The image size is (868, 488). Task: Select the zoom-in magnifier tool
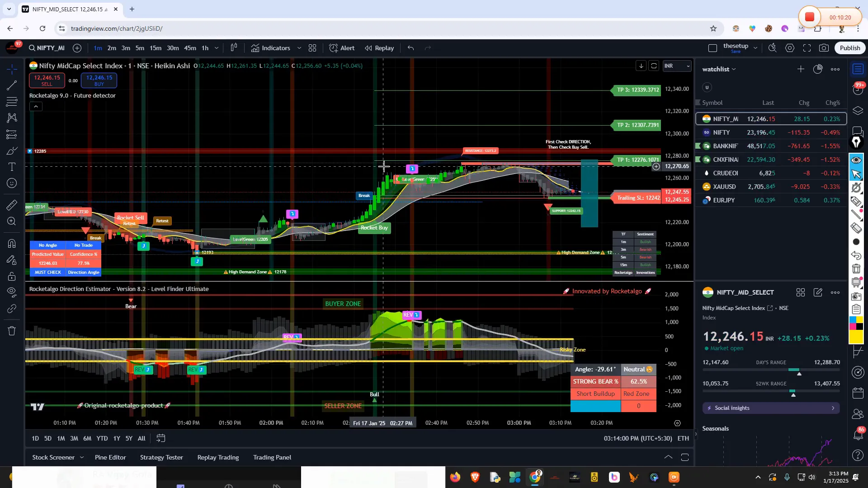tap(11, 221)
